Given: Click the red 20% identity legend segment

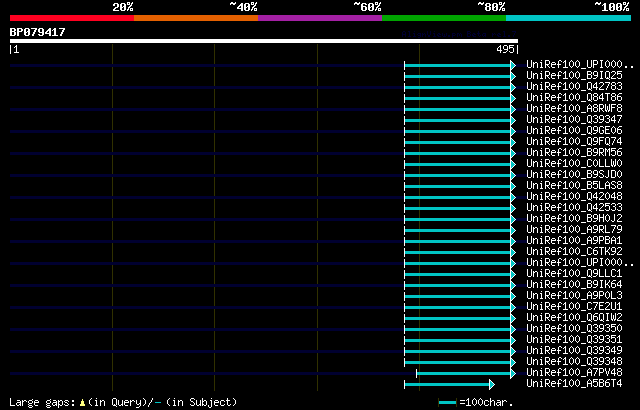Looking at the screenshot, I should click(x=72, y=18).
